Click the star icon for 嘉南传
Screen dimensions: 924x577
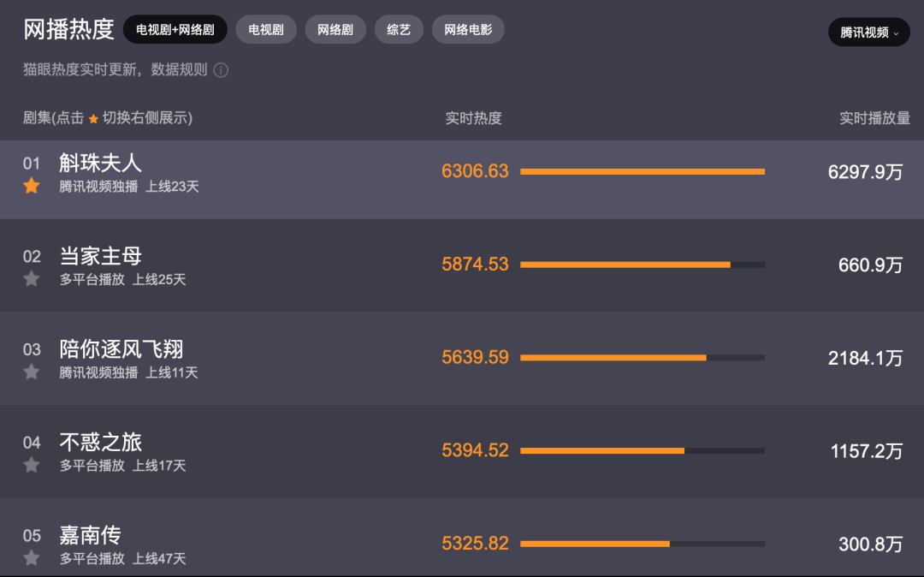coord(32,558)
